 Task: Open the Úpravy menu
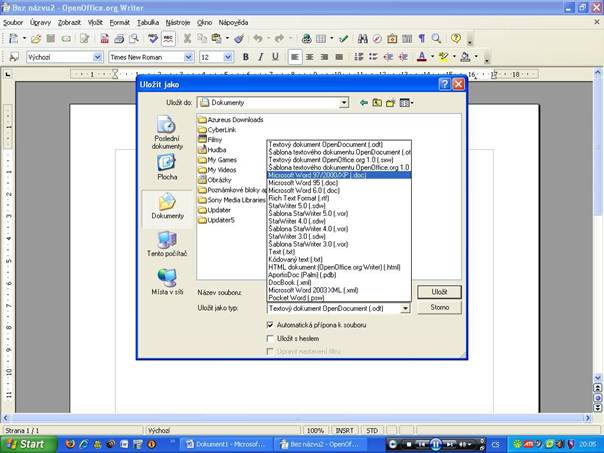pyautogui.click(x=40, y=23)
